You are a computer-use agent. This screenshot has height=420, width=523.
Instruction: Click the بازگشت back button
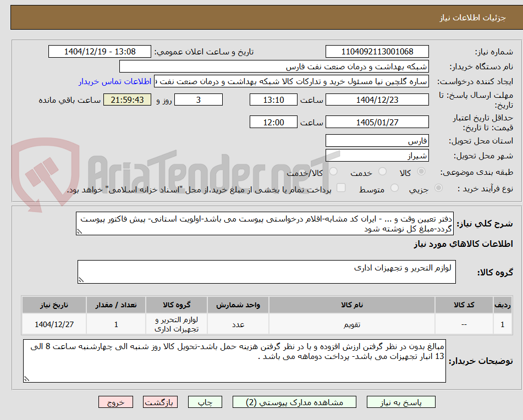coord(160,402)
